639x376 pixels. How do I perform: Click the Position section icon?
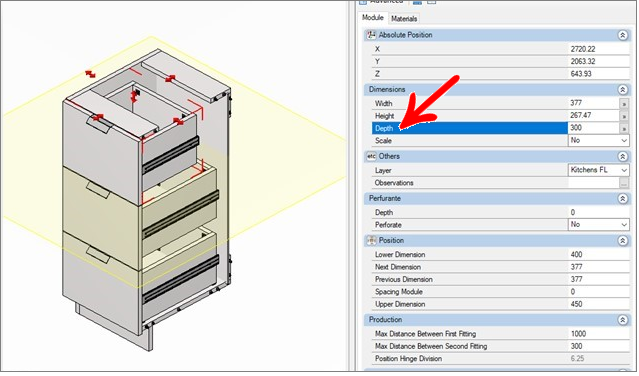pyautogui.click(x=371, y=241)
